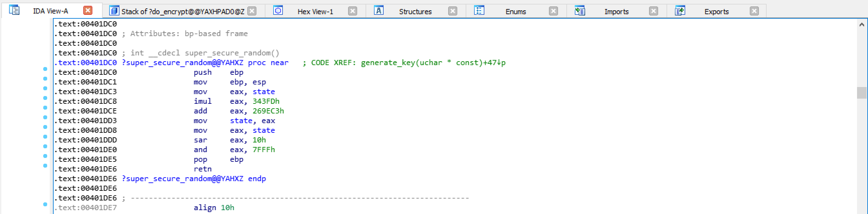Close the Hex View-1 tab

point(353,11)
